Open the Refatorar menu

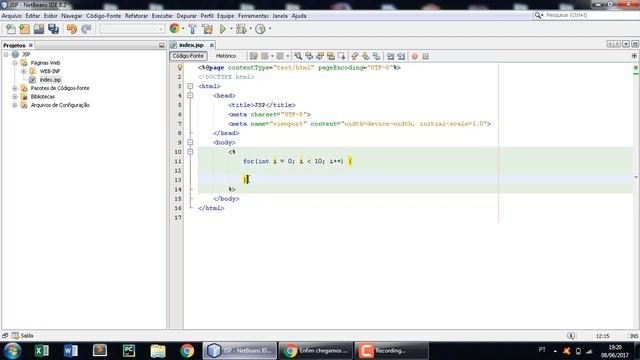pyautogui.click(x=136, y=16)
